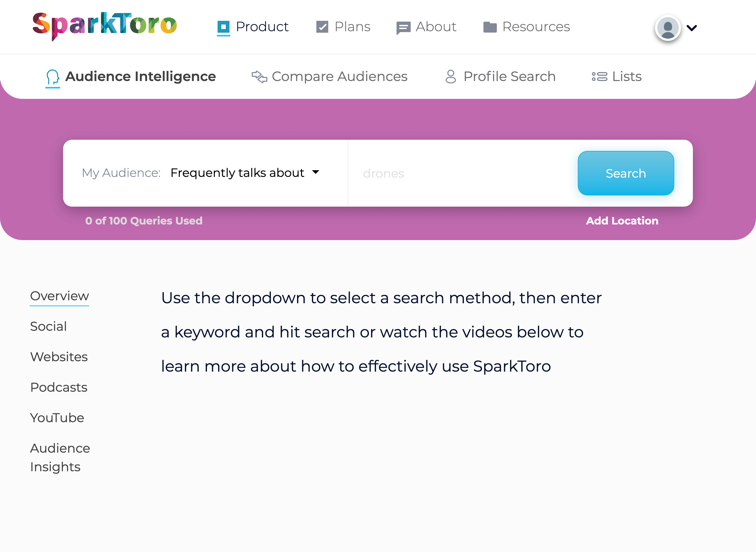
Task: Click the Compare Audiences arrows icon
Action: pyautogui.click(x=259, y=77)
